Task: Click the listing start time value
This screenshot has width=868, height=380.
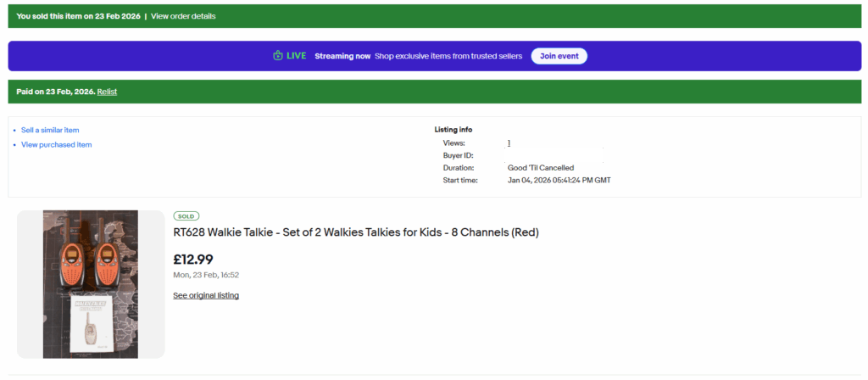Action: coord(559,180)
